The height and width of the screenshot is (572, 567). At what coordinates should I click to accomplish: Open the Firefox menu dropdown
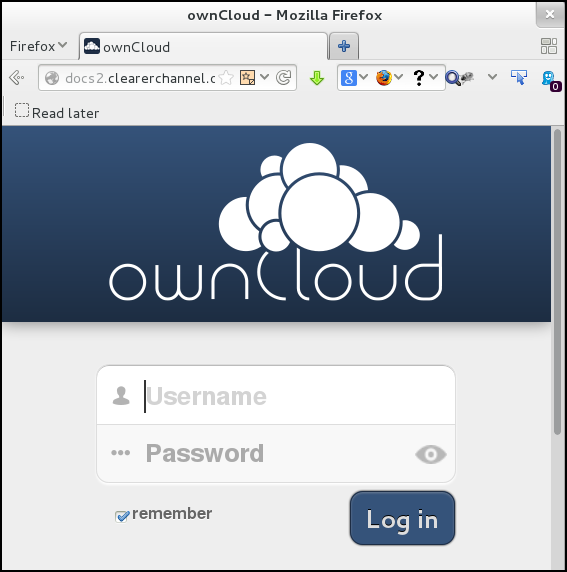pos(38,46)
